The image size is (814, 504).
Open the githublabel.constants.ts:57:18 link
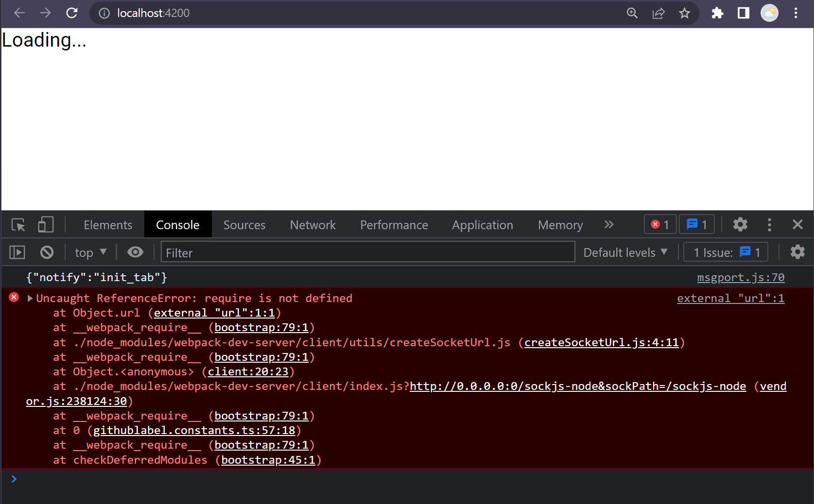(194, 430)
